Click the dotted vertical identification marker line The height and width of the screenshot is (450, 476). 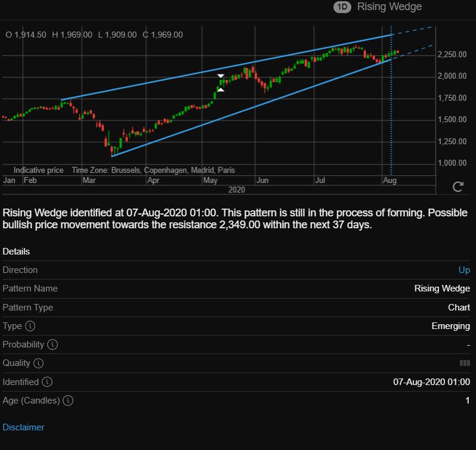[x=391, y=122]
